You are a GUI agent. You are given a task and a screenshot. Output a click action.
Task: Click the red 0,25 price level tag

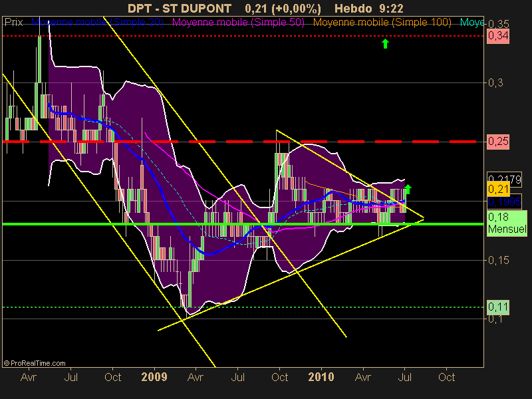(x=498, y=142)
